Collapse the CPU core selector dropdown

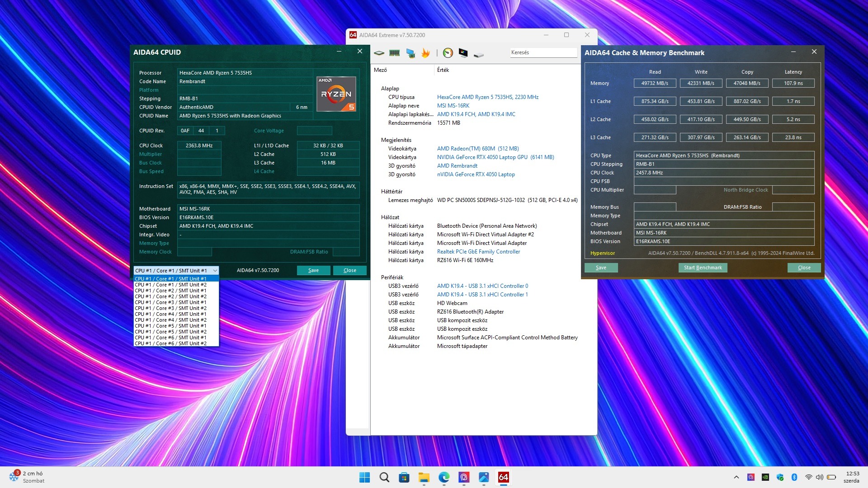click(215, 271)
